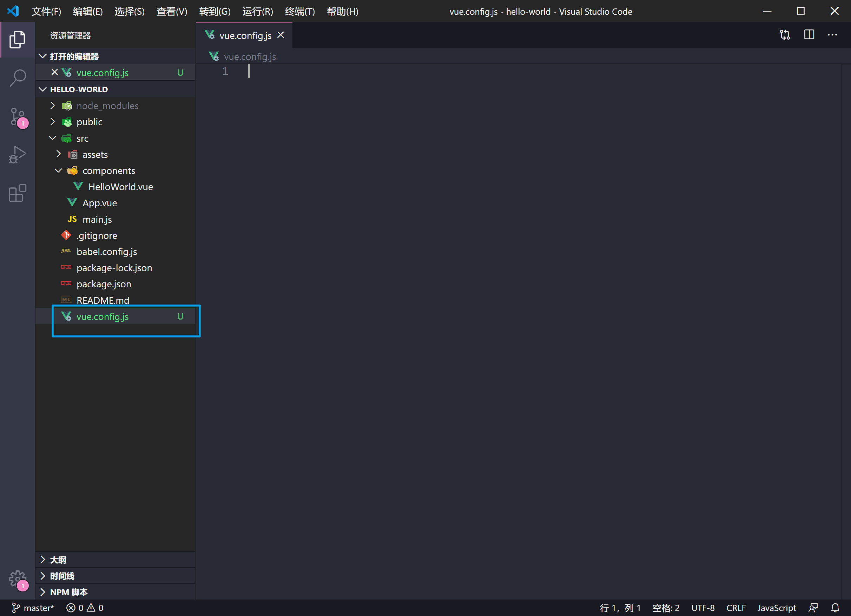This screenshot has width=851, height=616.
Task: Select vue.config.js in the project tree
Action: point(115,316)
